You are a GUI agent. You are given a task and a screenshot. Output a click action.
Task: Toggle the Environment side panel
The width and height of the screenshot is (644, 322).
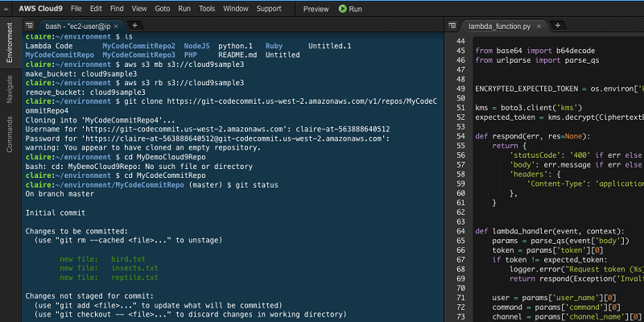[x=10, y=43]
